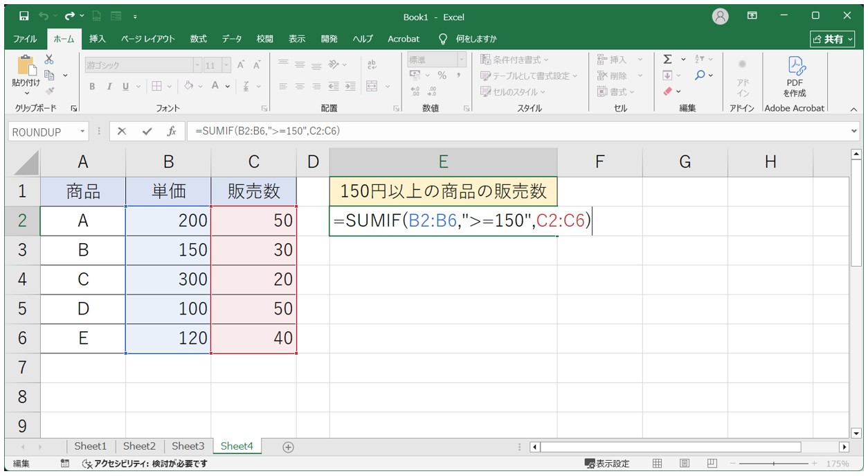Click the Fill Color paint bucket
The height and width of the screenshot is (476, 868).
point(188,87)
